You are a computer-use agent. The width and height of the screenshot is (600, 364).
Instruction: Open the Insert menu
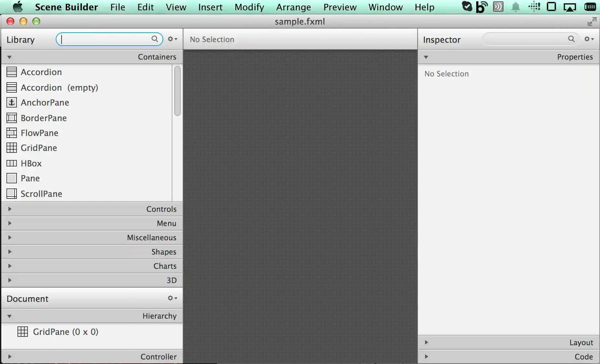(x=210, y=7)
